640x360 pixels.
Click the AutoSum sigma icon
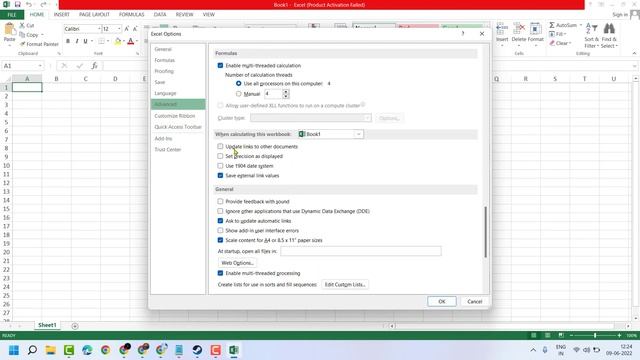pos(552,25)
